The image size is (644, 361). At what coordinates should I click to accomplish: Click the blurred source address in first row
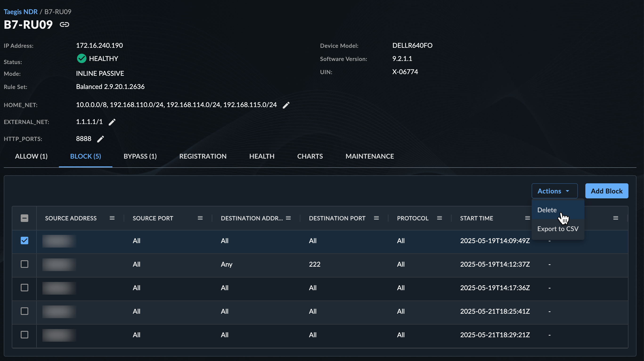(x=59, y=241)
